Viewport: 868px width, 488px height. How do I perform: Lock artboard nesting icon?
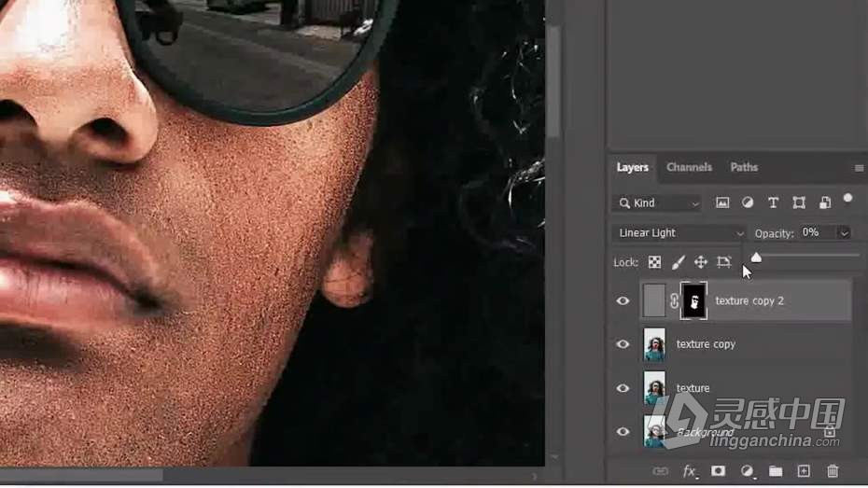pyautogui.click(x=723, y=262)
